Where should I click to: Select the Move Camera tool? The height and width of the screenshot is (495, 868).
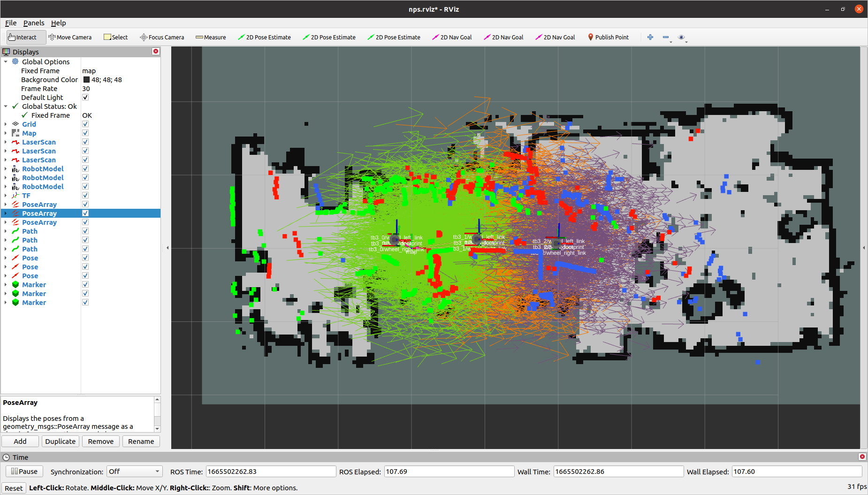pos(70,37)
